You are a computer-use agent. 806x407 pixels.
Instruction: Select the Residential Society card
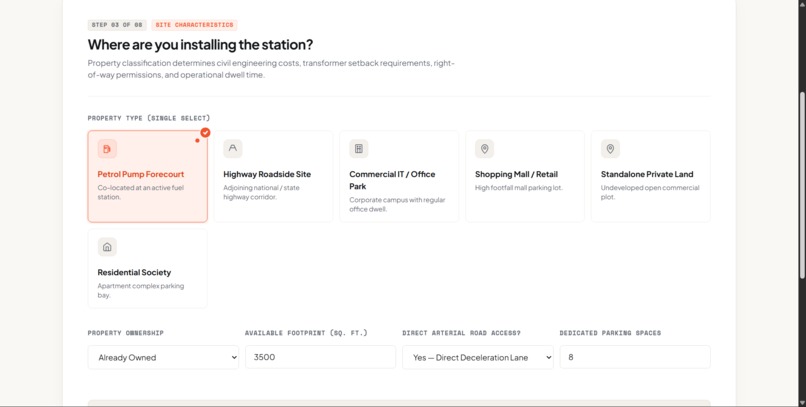148,268
